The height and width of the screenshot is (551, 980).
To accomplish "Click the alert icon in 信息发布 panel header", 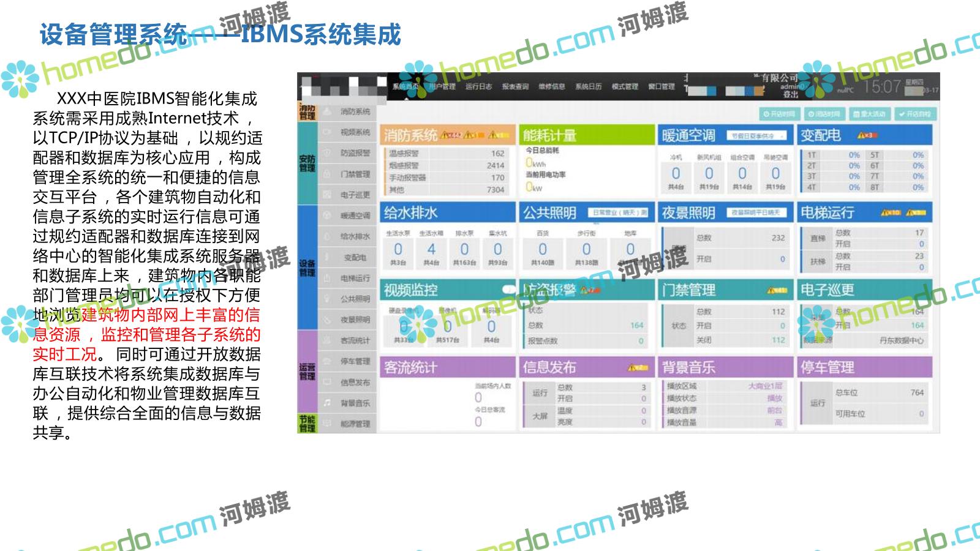I will pos(637,367).
